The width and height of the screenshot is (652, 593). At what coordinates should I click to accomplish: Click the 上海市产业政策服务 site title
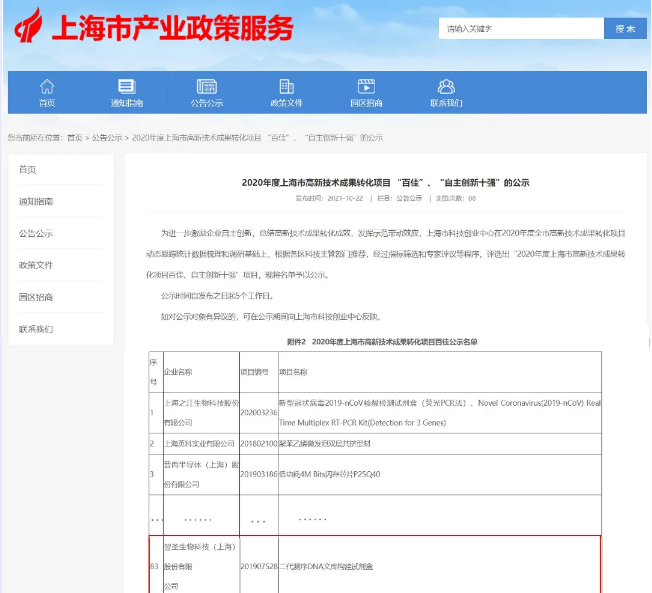pos(173,28)
